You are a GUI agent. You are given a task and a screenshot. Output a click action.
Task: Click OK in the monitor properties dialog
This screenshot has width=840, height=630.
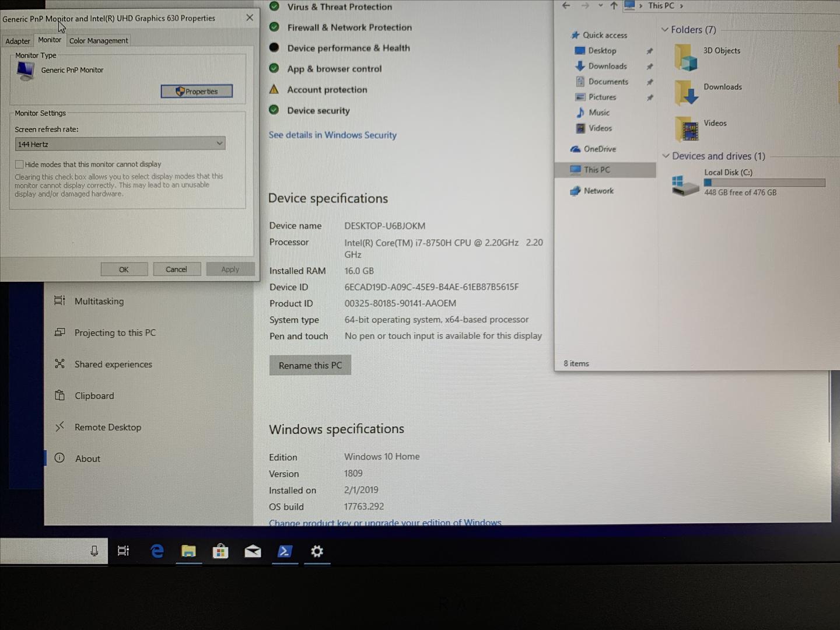(x=124, y=269)
